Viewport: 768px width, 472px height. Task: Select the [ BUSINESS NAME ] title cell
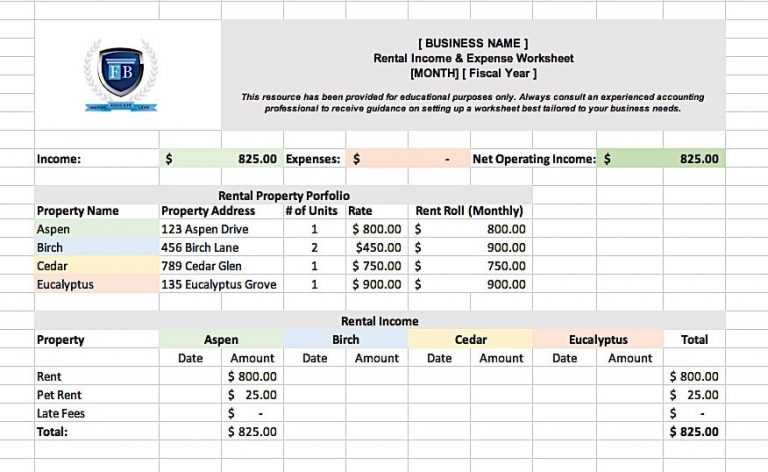[473, 43]
